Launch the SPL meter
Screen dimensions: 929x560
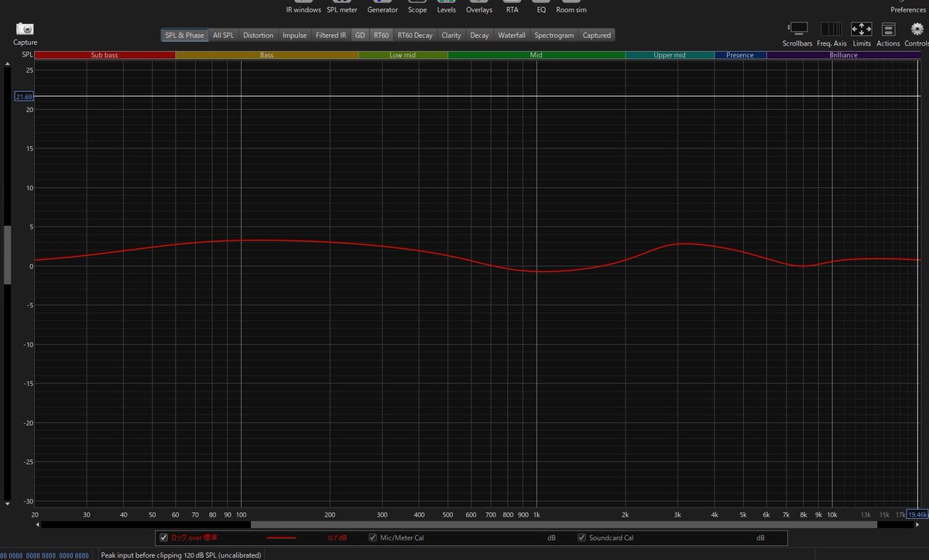pos(342,8)
